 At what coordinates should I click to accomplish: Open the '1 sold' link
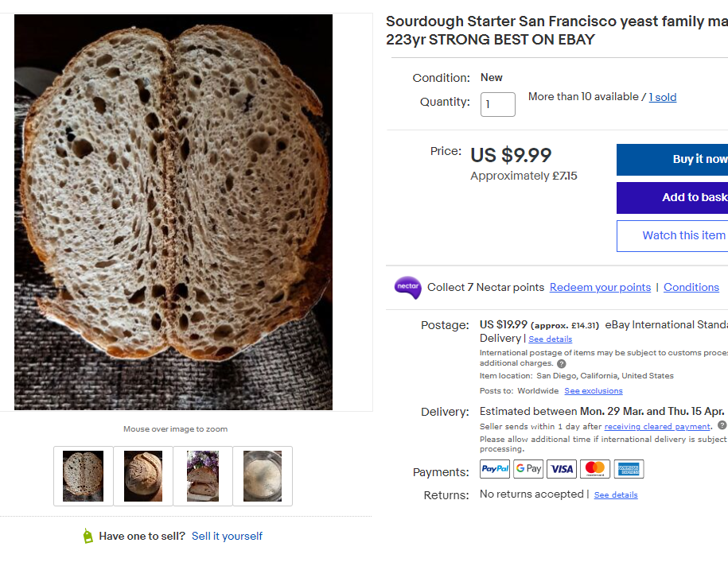click(663, 97)
